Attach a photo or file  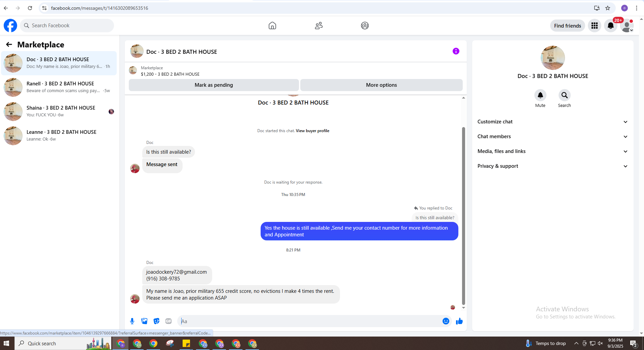pyautogui.click(x=144, y=321)
